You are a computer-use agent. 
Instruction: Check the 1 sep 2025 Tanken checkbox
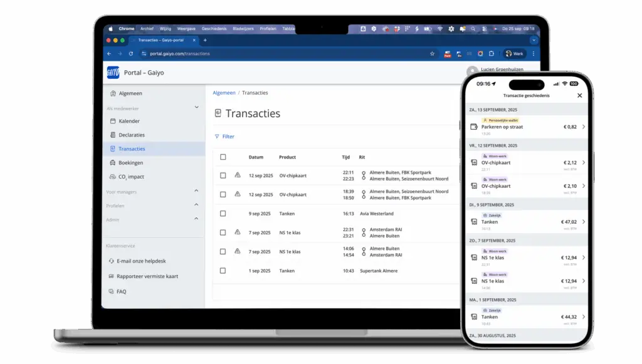pos(223,271)
